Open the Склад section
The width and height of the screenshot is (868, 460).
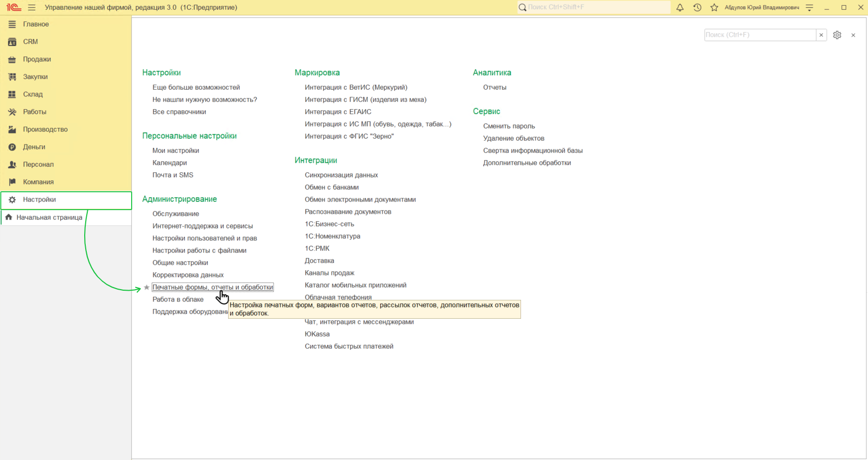coord(66,94)
